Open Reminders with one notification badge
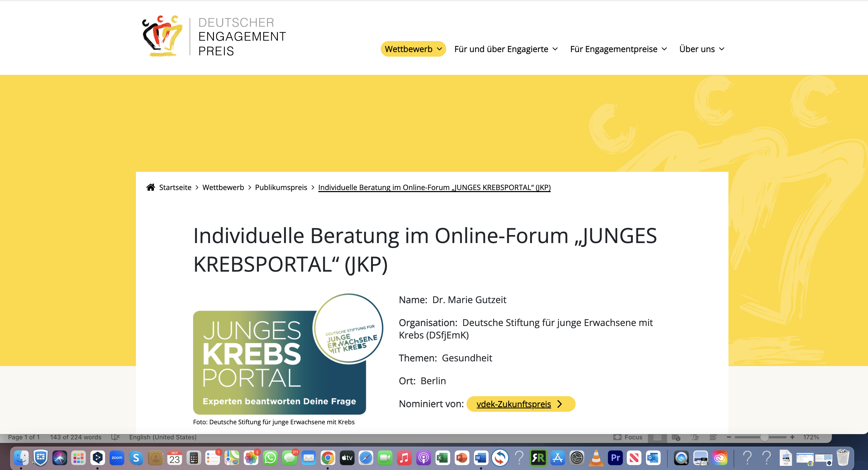This screenshot has width=868, height=470. [x=213, y=458]
